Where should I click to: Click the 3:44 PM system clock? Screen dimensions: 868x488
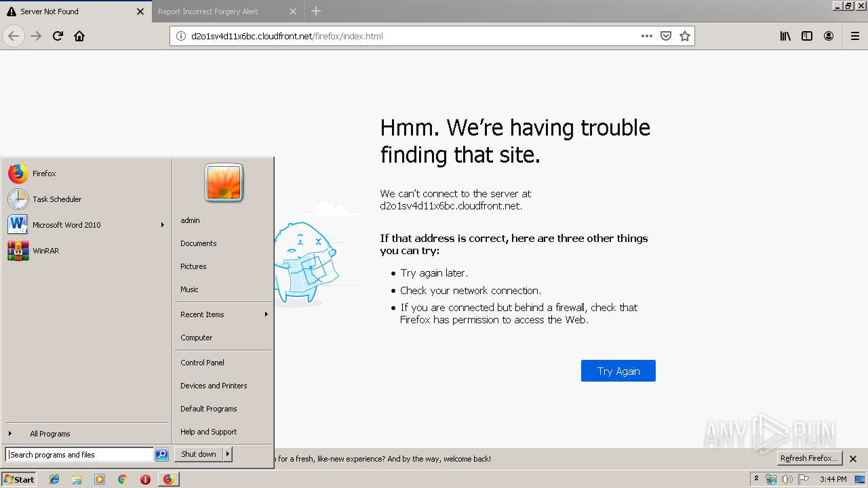[833, 479]
